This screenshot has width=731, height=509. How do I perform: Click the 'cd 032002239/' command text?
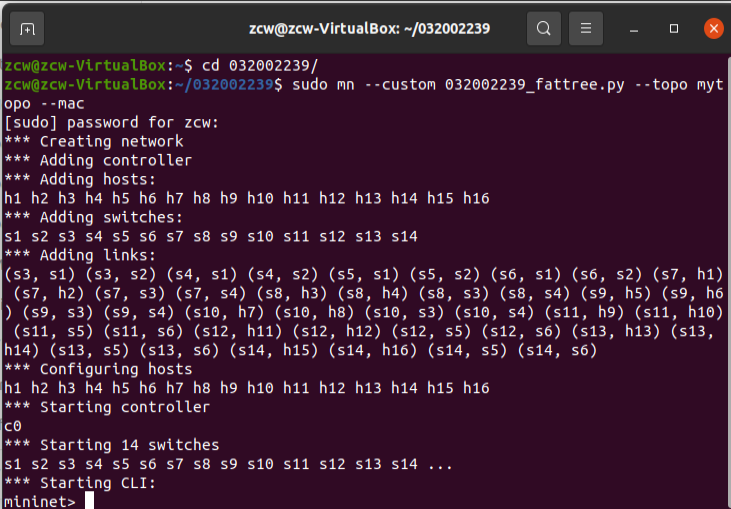(x=260, y=66)
